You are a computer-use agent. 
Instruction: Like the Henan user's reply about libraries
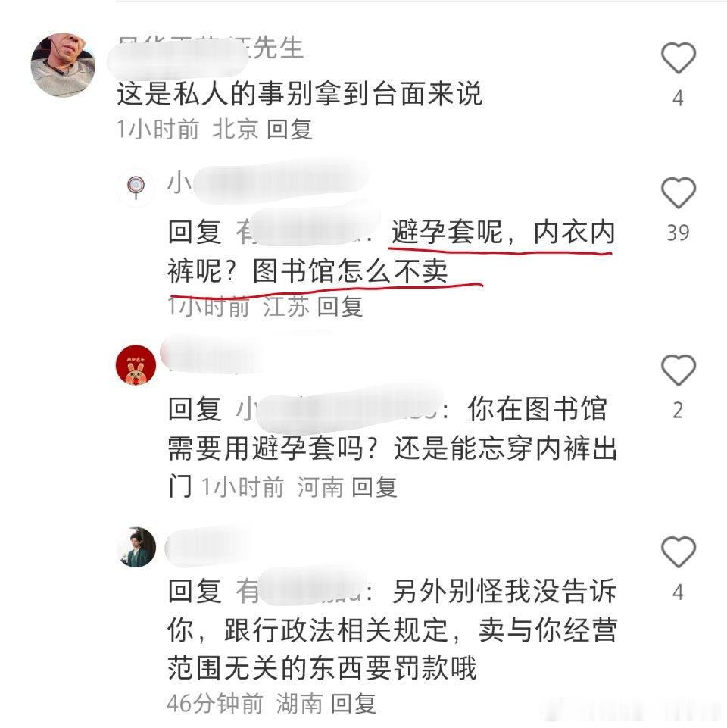point(679,370)
